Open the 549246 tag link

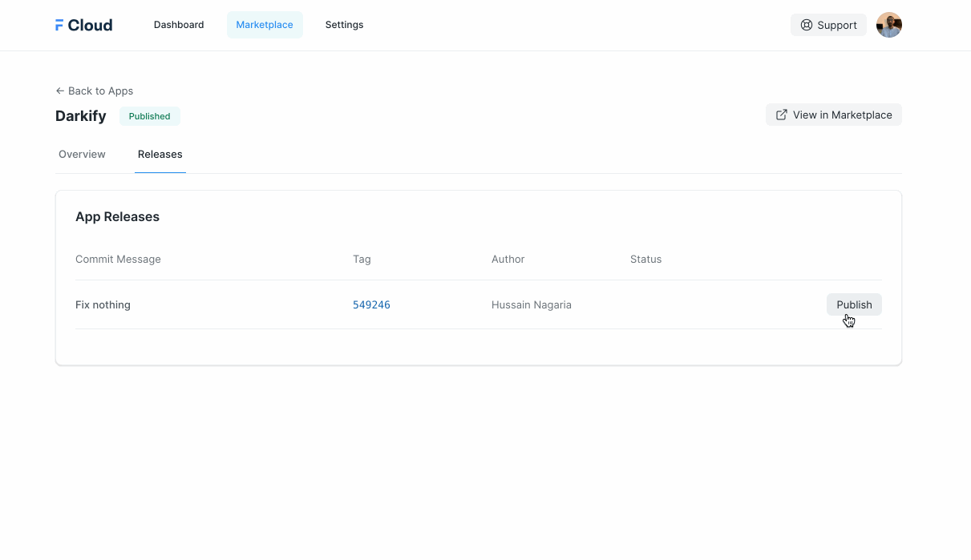[x=371, y=304]
